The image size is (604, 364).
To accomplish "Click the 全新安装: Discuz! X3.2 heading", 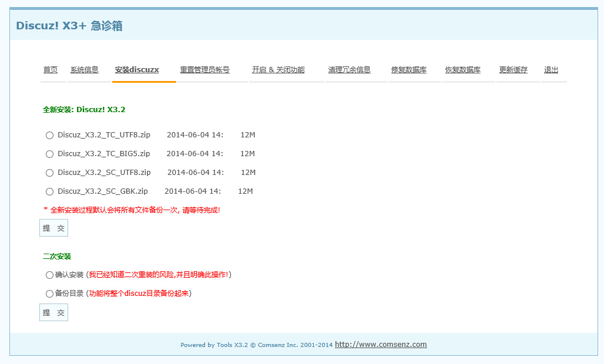I will [84, 110].
